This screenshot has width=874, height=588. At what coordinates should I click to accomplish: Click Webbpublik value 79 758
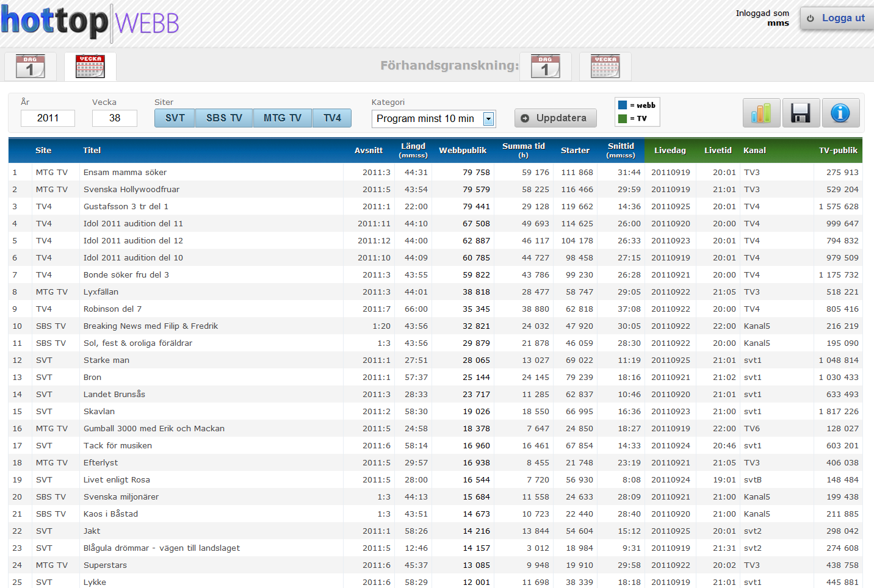[476, 172]
